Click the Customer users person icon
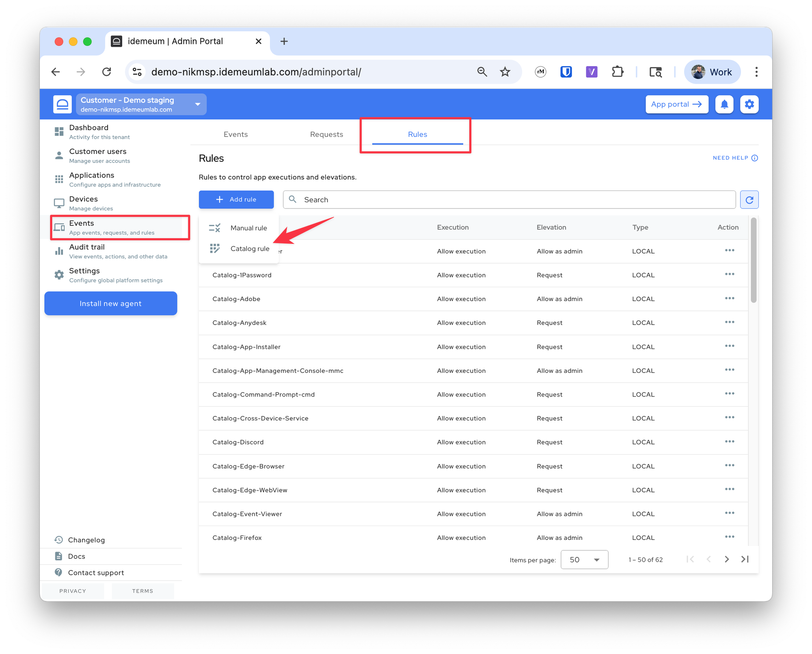The height and width of the screenshot is (654, 812). tap(59, 156)
